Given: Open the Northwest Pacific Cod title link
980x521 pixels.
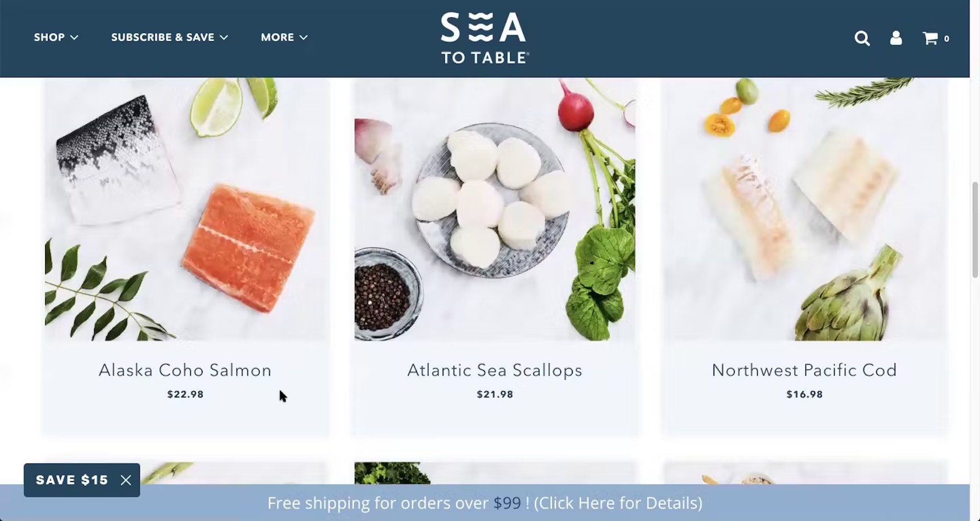Looking at the screenshot, I should click(x=804, y=370).
